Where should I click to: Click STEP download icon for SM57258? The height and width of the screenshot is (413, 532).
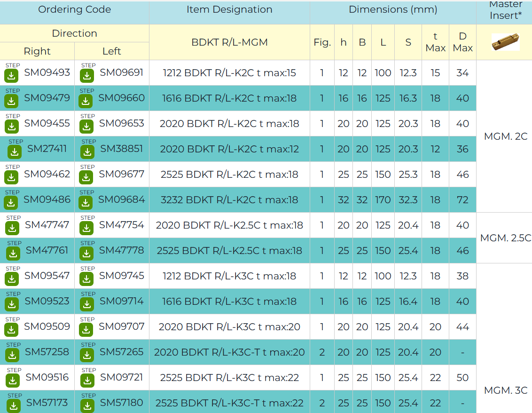point(13,354)
